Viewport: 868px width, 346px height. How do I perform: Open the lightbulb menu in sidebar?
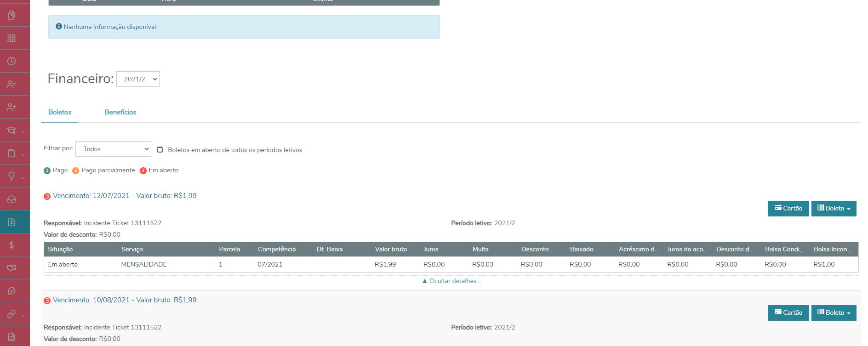(x=12, y=176)
